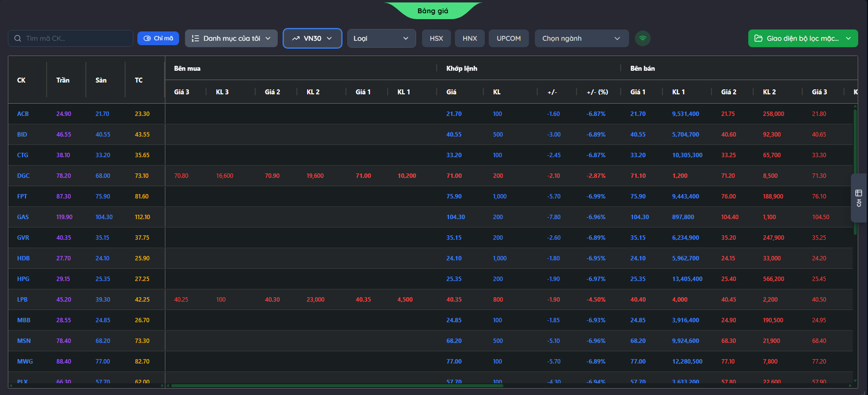The image size is (868, 395).
Task: Click the green wifi connection status icon
Action: 642,38
